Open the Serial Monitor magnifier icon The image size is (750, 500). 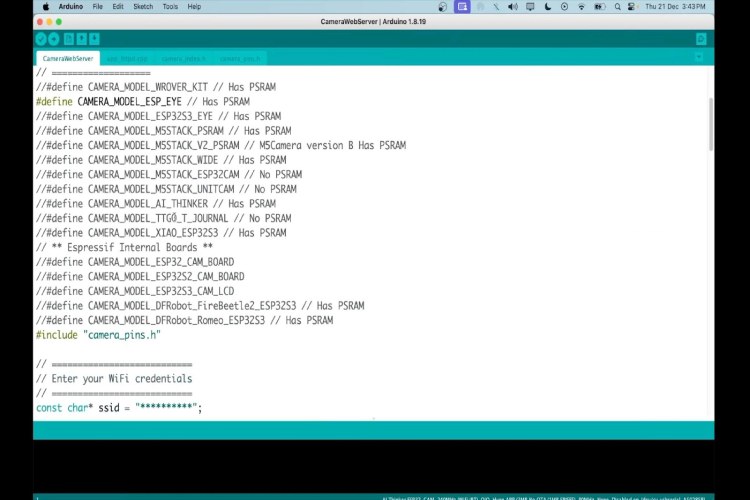(x=701, y=39)
